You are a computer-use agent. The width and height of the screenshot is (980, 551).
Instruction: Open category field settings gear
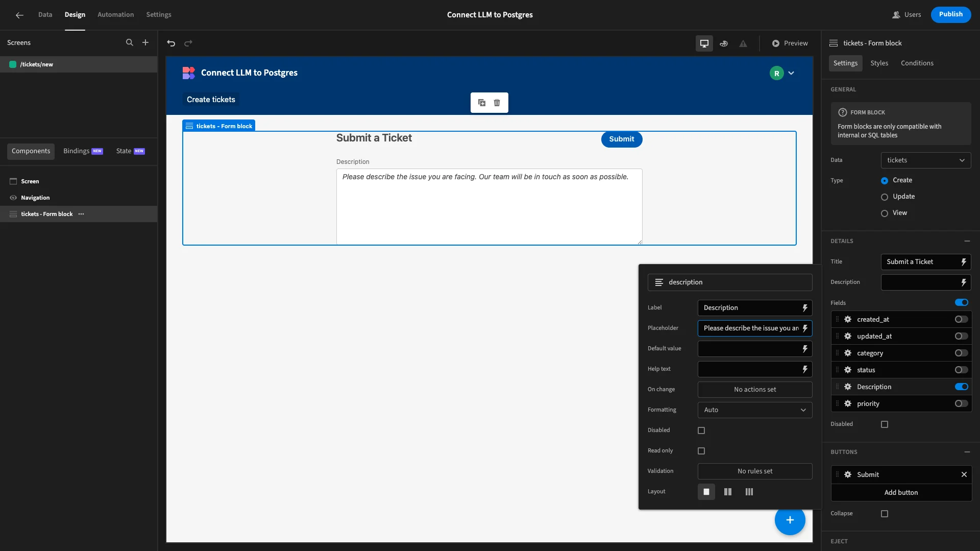click(x=848, y=353)
